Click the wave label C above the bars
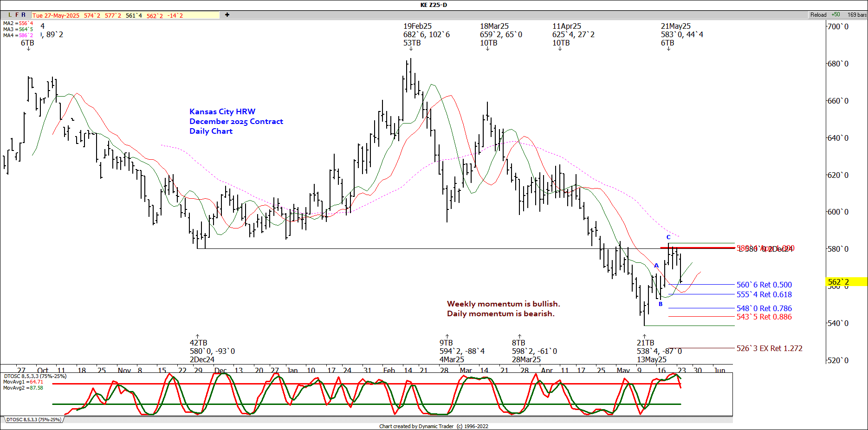This screenshot has width=868, height=430. (x=668, y=237)
